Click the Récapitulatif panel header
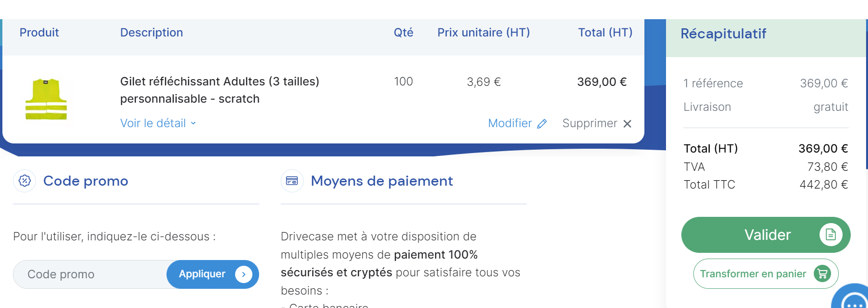This screenshot has width=868, height=308. [766, 38]
